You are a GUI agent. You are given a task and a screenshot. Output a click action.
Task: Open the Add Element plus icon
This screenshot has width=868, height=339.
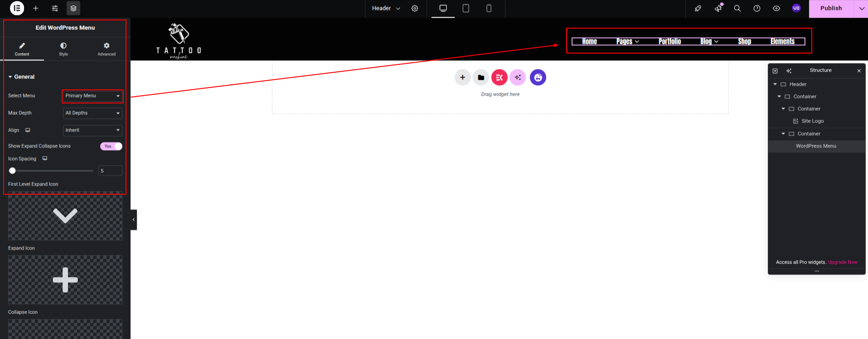coord(36,8)
